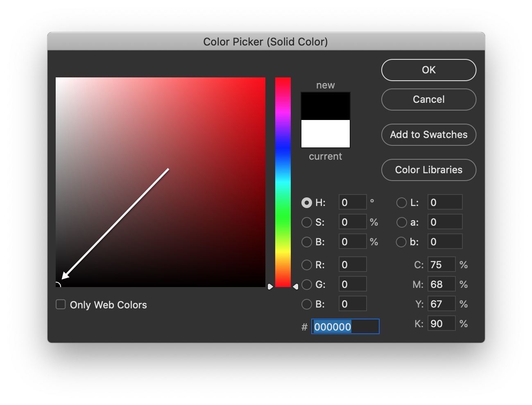The image size is (532, 405).
Task: Open Color Libraries
Action: (x=428, y=170)
